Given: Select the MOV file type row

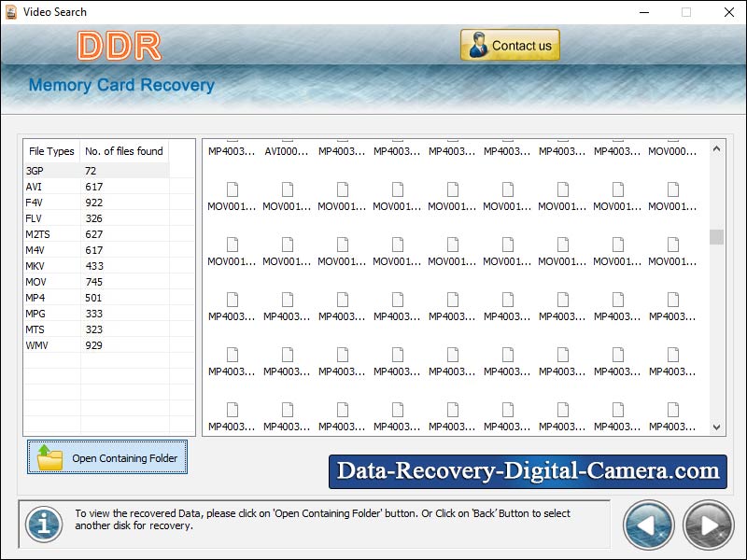Looking at the screenshot, I should point(97,282).
